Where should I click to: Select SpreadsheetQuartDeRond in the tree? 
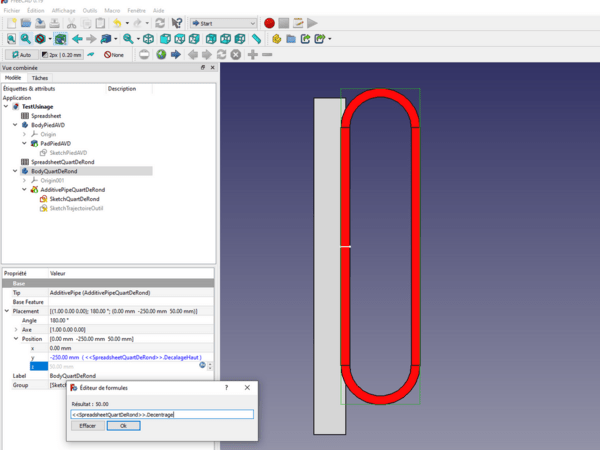[62, 161]
